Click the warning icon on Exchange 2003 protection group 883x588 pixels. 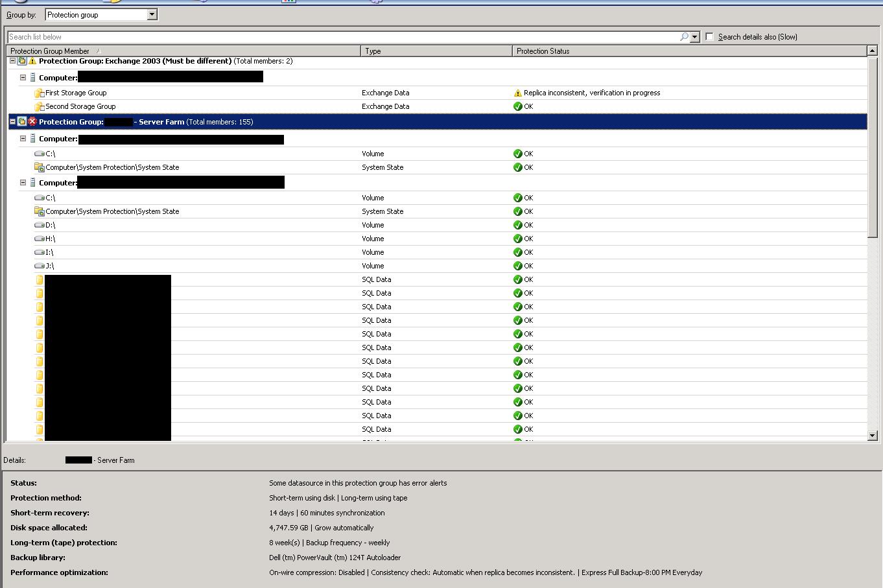click(x=30, y=60)
